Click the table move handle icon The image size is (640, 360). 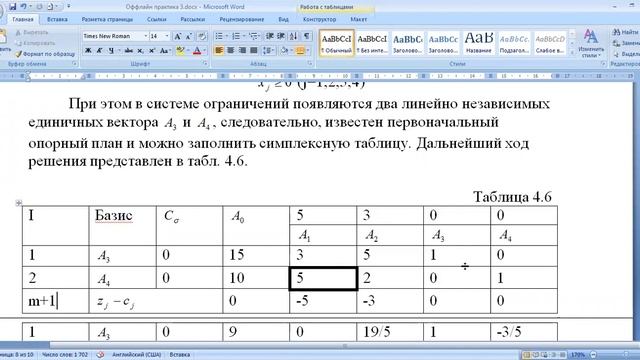pos(18,202)
